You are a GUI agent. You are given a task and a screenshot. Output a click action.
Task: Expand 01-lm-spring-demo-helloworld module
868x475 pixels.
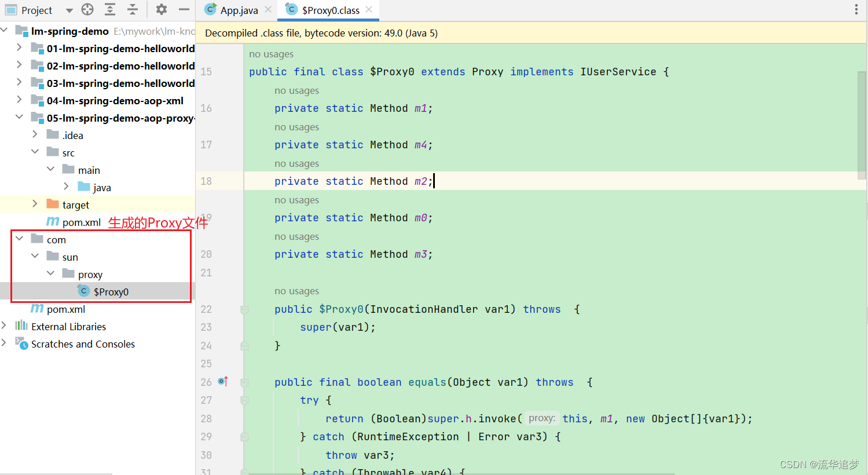point(19,47)
